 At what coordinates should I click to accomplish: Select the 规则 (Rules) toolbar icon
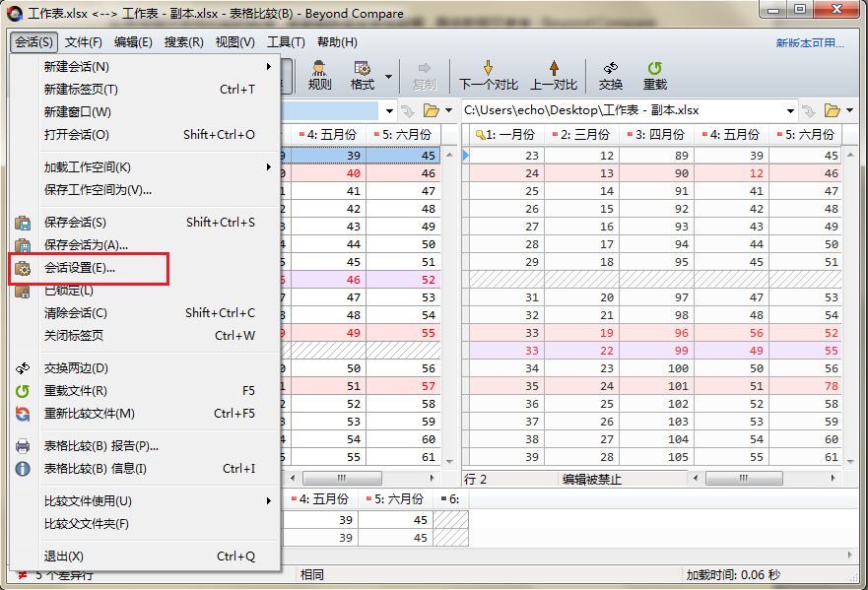click(x=318, y=75)
